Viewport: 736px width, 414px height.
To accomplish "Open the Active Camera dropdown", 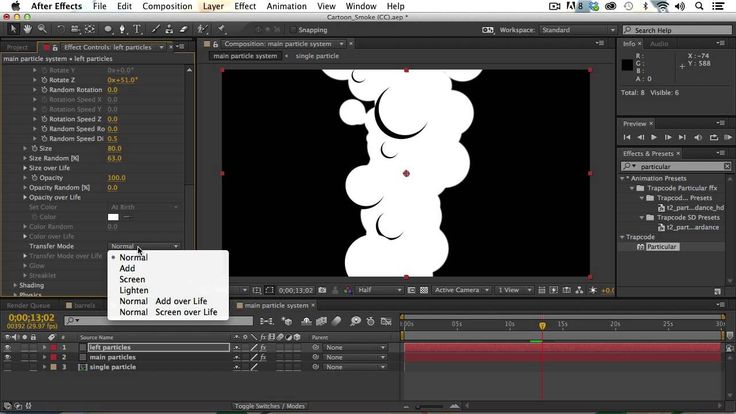I will 461,290.
